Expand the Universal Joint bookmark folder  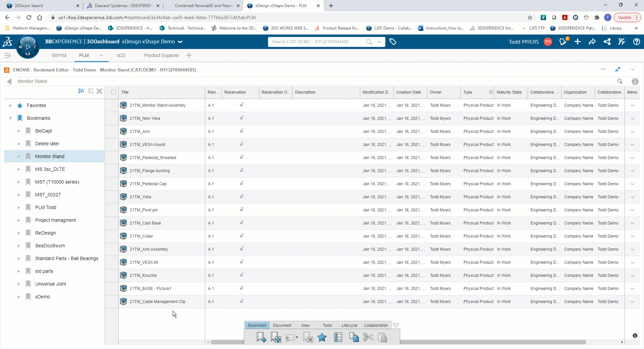tap(19, 284)
